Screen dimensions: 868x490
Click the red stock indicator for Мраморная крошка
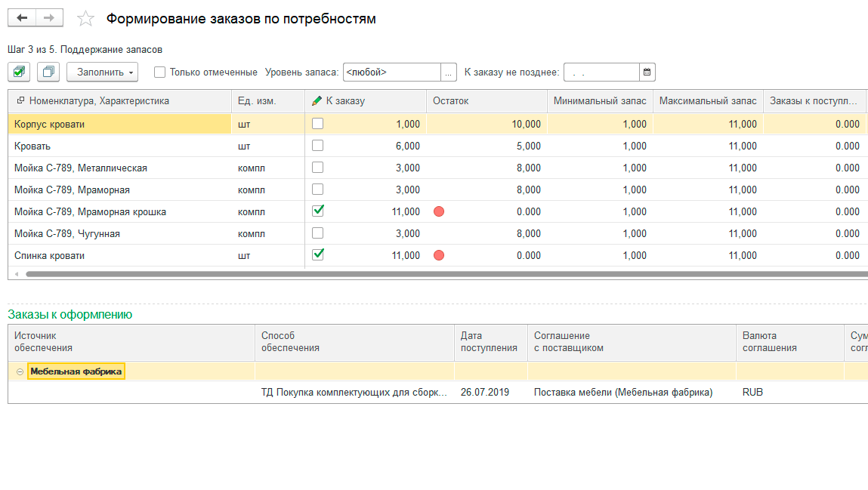click(439, 211)
